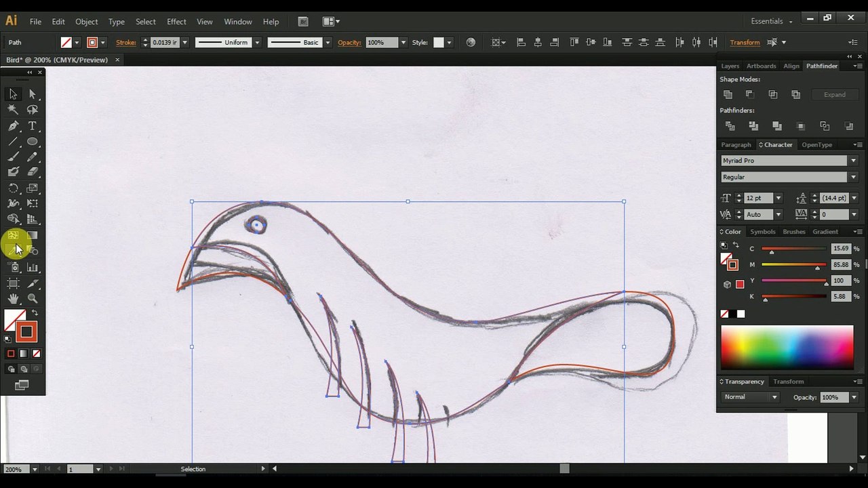This screenshot has height=488, width=868.
Task: Click the Intersect shape mode icon
Action: (773, 95)
